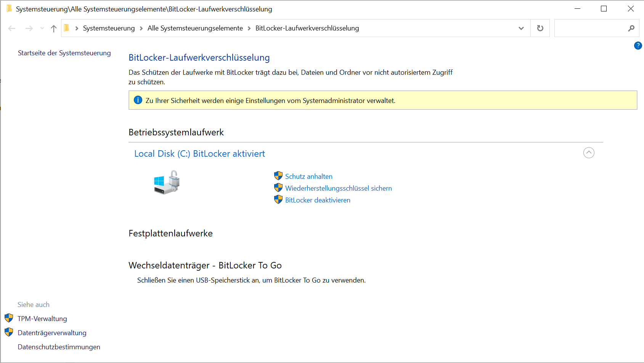
Task: Select the Systemsteuerung breadcrumb
Action: (x=109, y=28)
